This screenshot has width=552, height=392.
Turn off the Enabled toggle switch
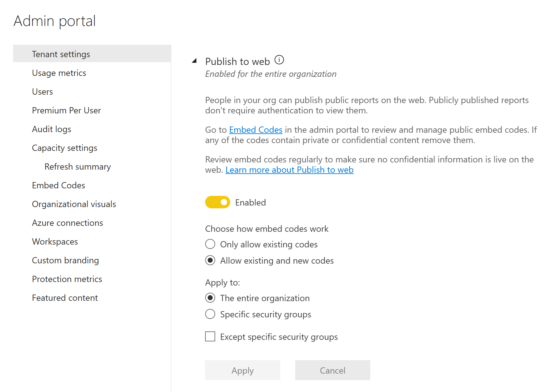[x=218, y=202]
